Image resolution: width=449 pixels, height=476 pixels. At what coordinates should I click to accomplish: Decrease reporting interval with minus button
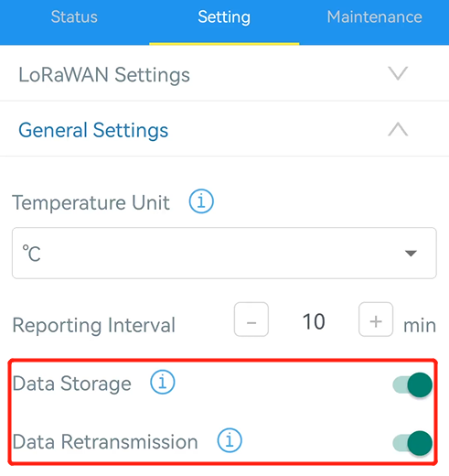[x=251, y=319]
